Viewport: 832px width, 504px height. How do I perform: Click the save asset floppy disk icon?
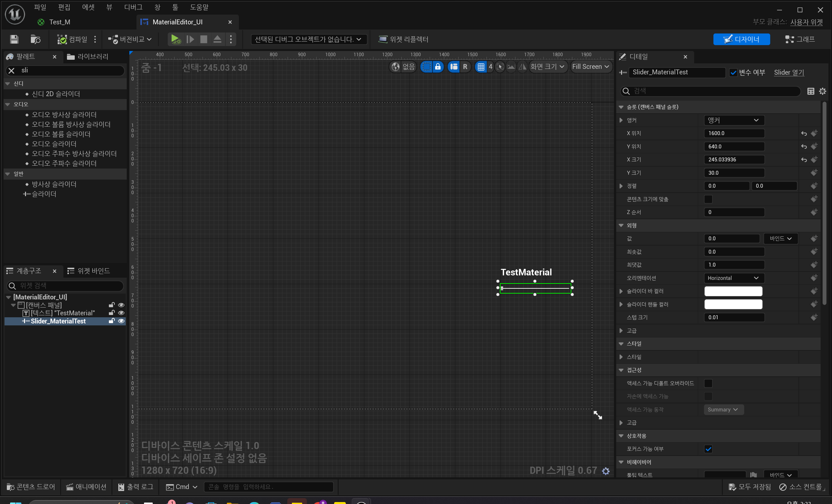14,40
